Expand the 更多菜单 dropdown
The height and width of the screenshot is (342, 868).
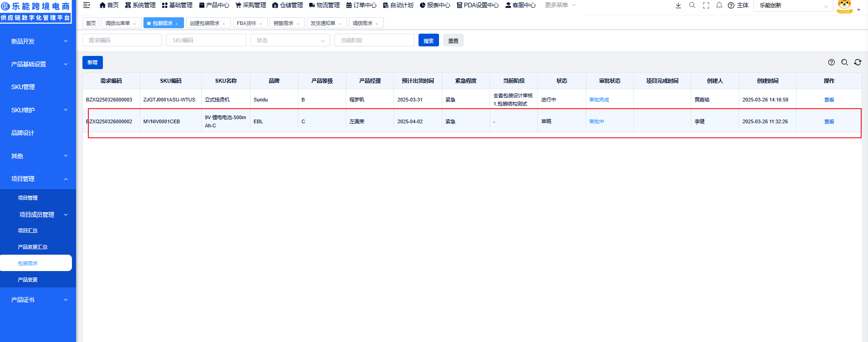(x=560, y=5)
